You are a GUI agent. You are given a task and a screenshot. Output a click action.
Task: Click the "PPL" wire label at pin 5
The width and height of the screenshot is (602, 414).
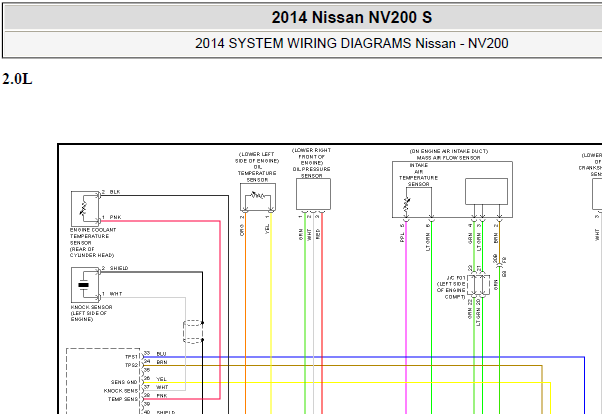pos(402,237)
